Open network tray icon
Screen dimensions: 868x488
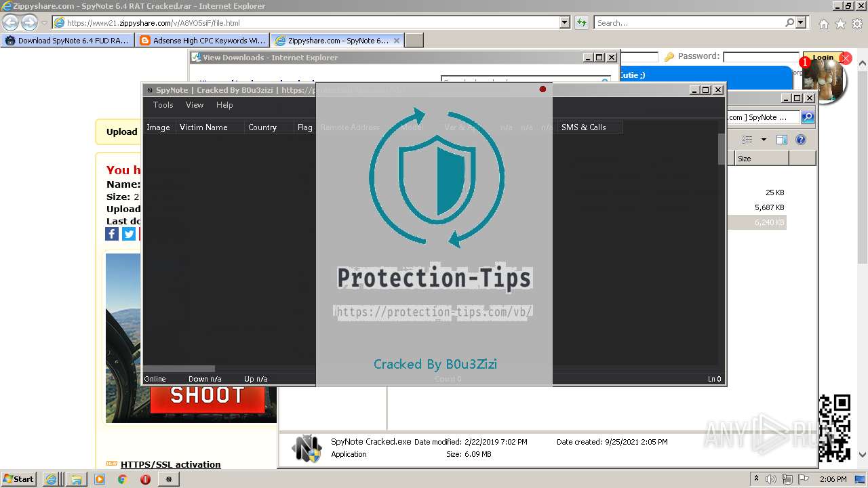tap(789, 479)
